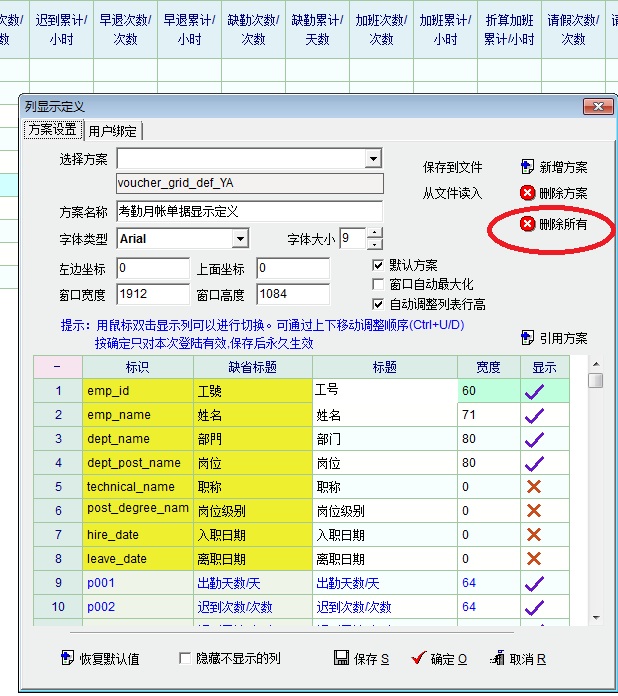
Task: Toggle display X mark for technical_name row
Action: pos(533,487)
